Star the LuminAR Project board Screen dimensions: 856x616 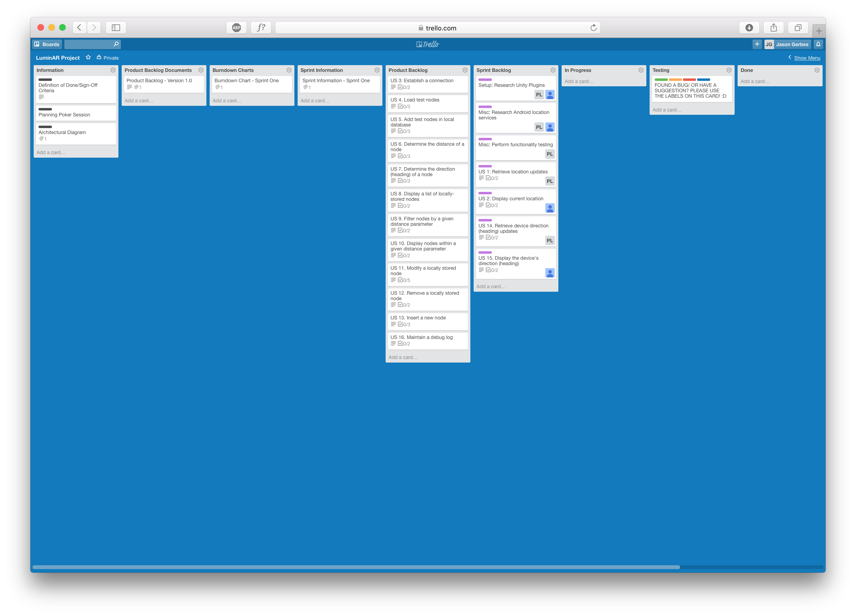pos(88,57)
